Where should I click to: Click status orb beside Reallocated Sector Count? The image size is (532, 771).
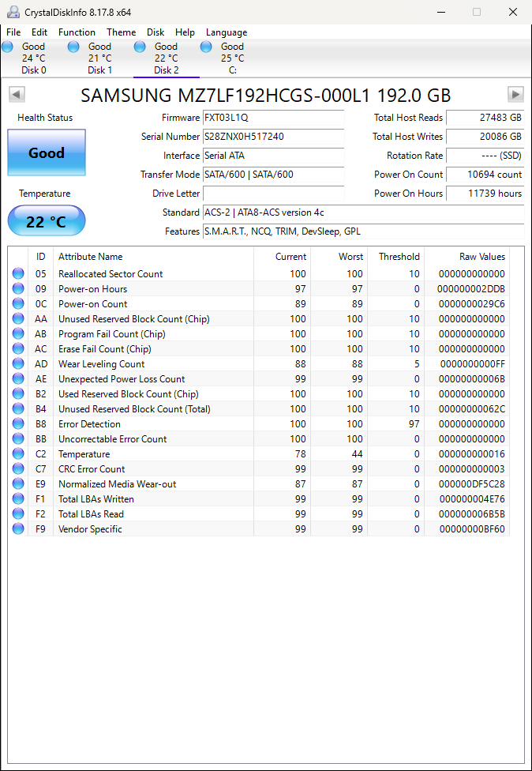[x=18, y=274]
